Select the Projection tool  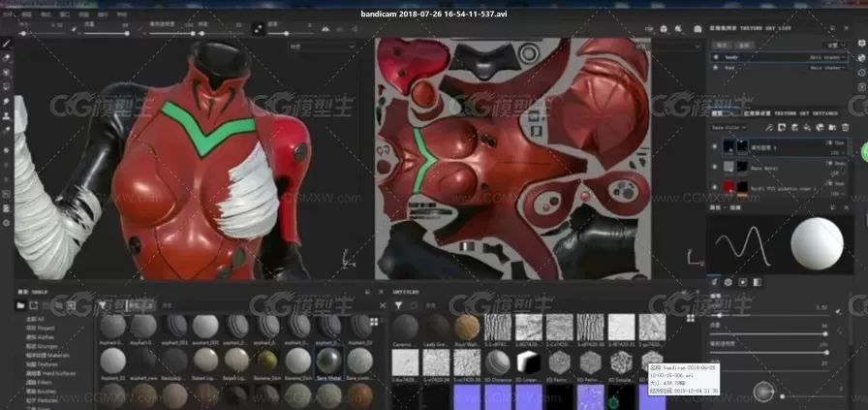coord(7,72)
